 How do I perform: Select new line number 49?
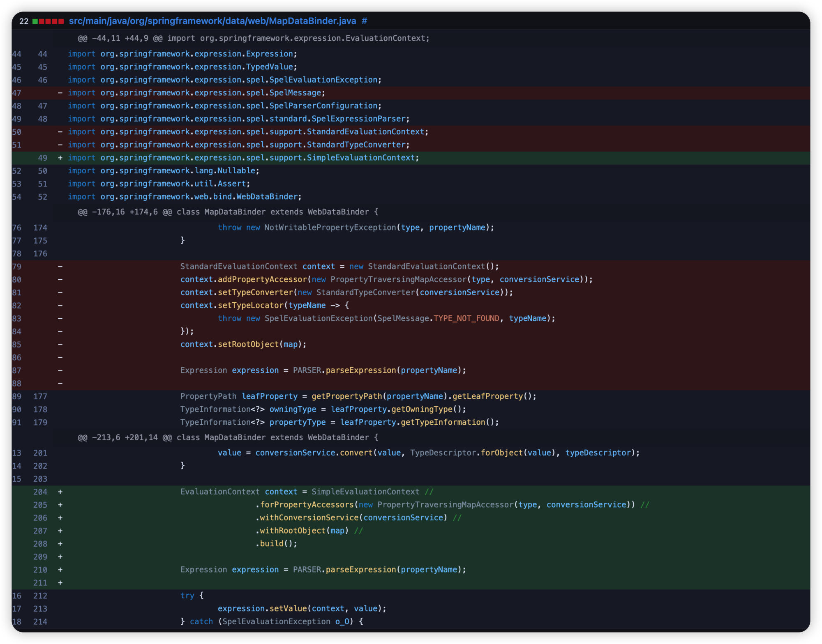click(42, 158)
